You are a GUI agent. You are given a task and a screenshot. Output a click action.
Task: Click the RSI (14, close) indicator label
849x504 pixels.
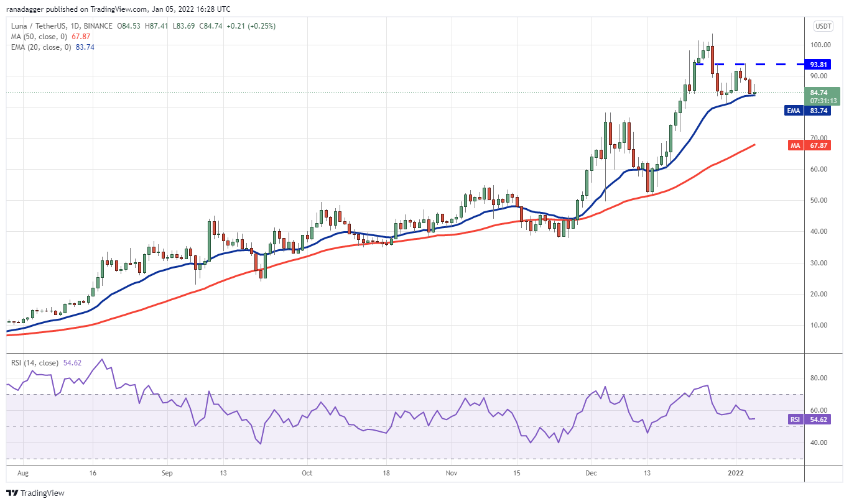click(x=34, y=362)
